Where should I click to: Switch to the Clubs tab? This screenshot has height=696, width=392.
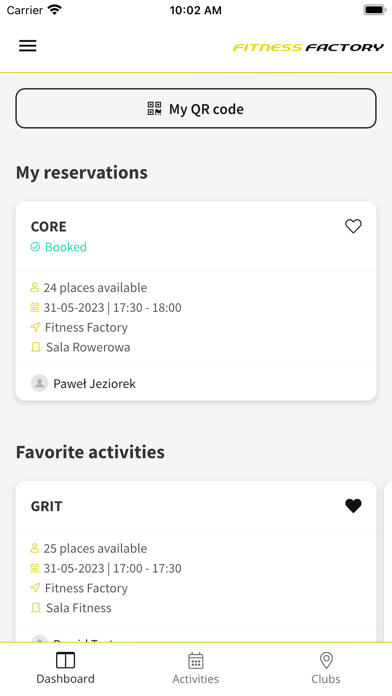pos(326,668)
